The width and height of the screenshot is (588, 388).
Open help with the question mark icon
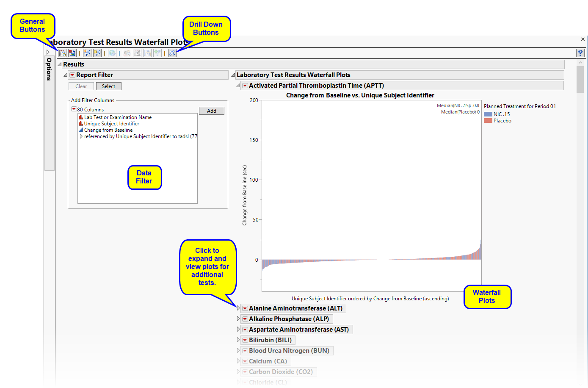point(580,53)
